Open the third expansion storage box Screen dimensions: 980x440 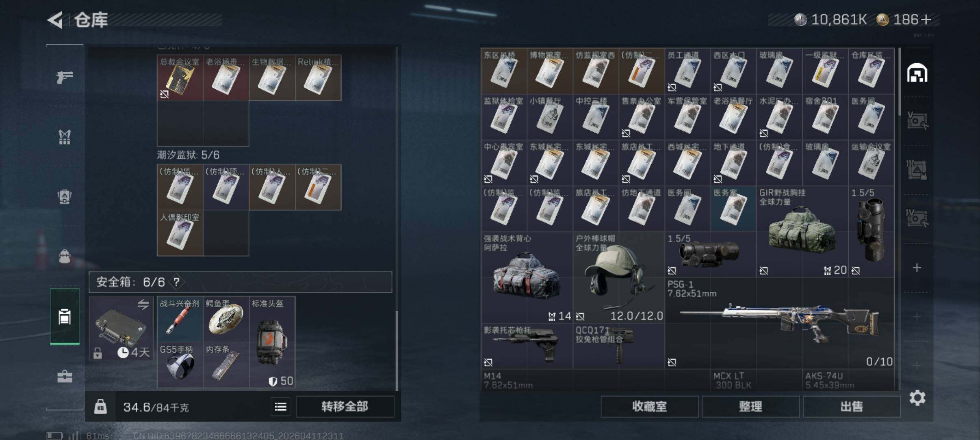click(x=917, y=218)
